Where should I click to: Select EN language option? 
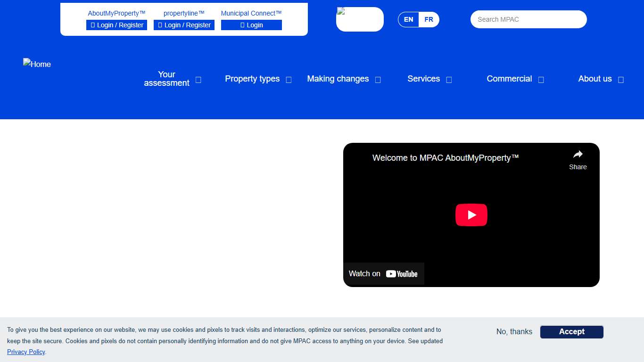coord(408,20)
